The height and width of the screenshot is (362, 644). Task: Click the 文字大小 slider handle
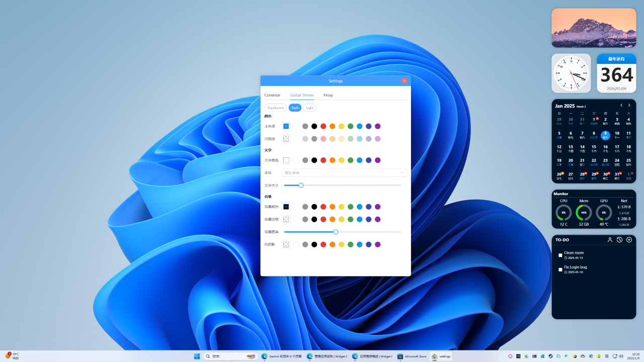pyautogui.click(x=301, y=186)
